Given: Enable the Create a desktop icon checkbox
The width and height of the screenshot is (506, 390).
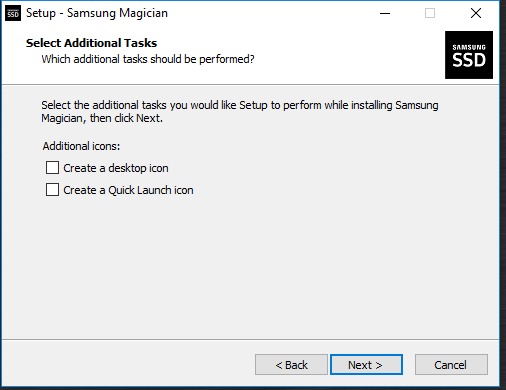Looking at the screenshot, I should (x=52, y=168).
